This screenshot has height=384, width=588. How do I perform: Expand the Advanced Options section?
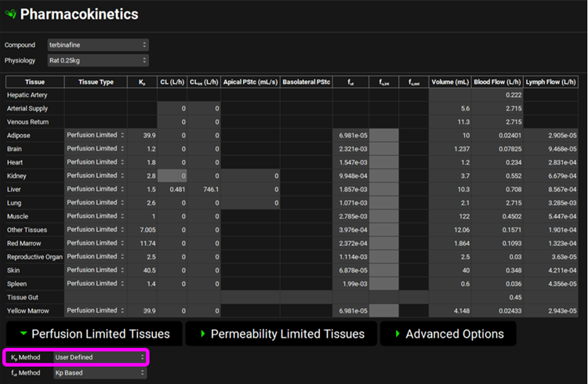tap(448, 334)
